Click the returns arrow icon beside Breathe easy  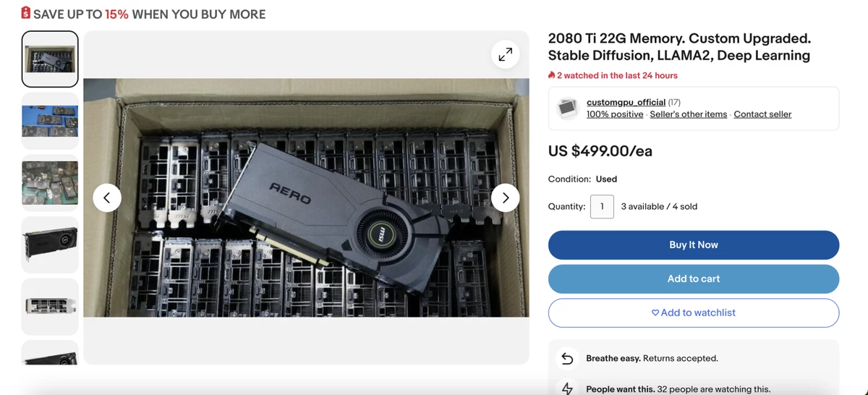pyautogui.click(x=567, y=359)
